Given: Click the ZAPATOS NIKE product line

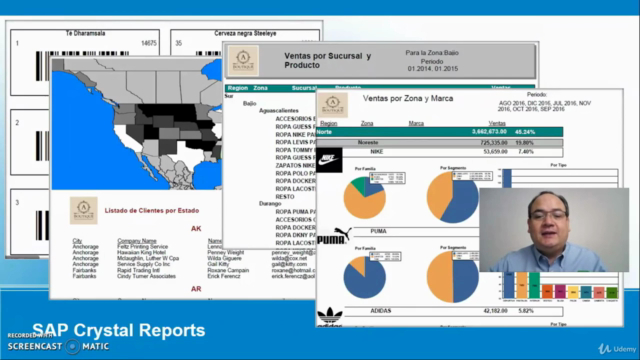Looking at the screenshot, I should pyautogui.click(x=296, y=165).
